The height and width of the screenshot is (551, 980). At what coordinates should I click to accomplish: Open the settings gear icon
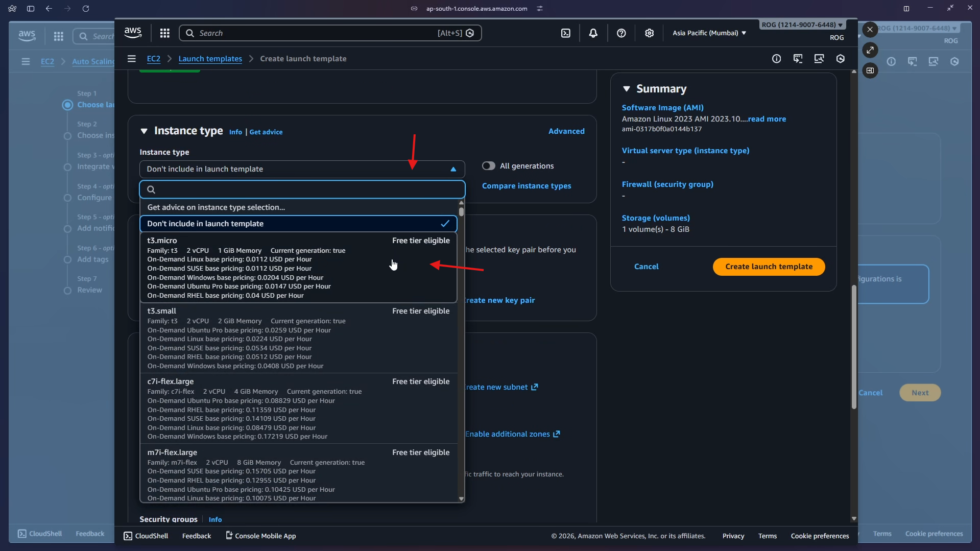[x=649, y=33]
